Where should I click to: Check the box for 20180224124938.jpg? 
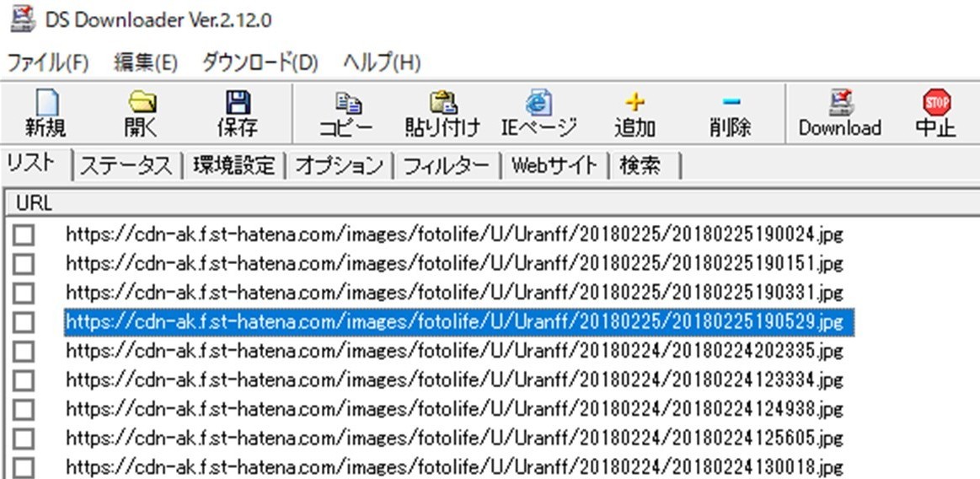pyautogui.click(x=24, y=409)
